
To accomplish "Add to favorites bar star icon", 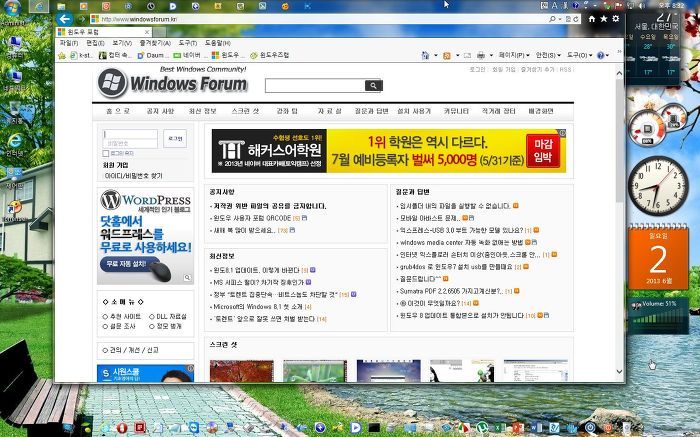I will (62, 55).
